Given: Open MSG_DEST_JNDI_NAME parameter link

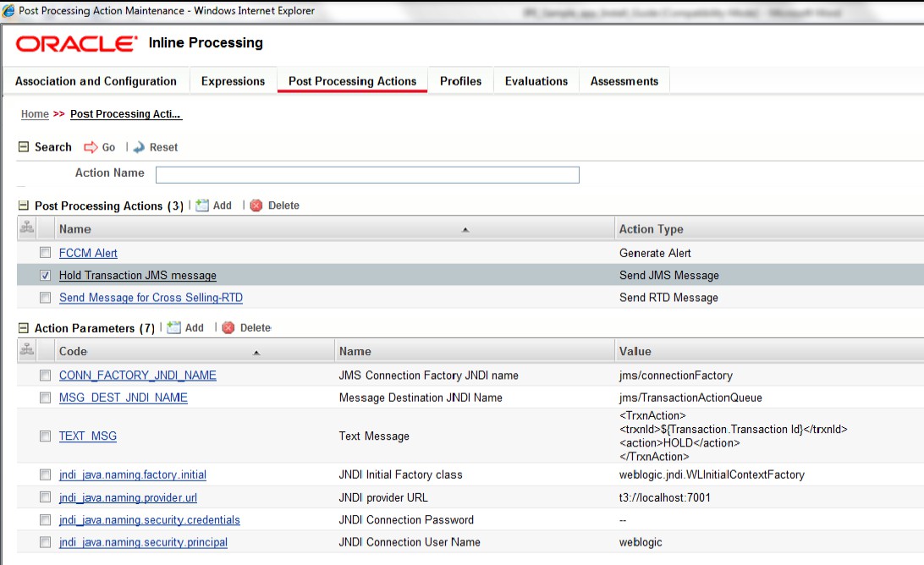Looking at the screenshot, I should [x=124, y=398].
